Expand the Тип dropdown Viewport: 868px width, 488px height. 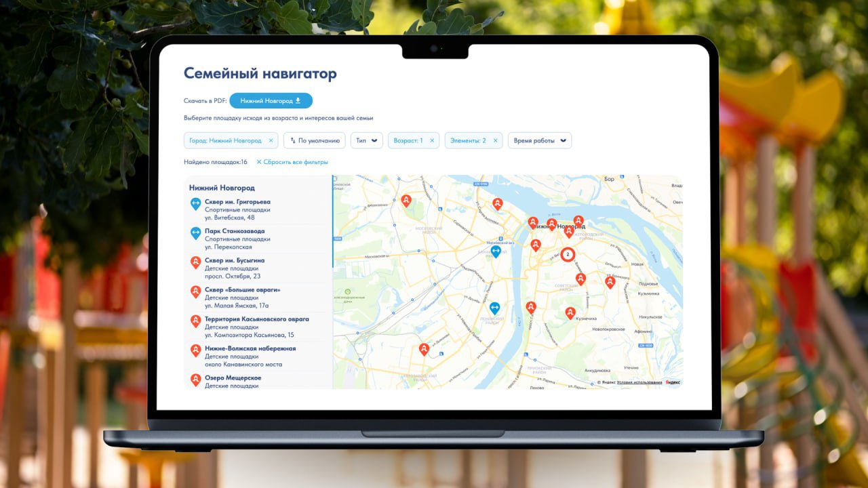(366, 141)
